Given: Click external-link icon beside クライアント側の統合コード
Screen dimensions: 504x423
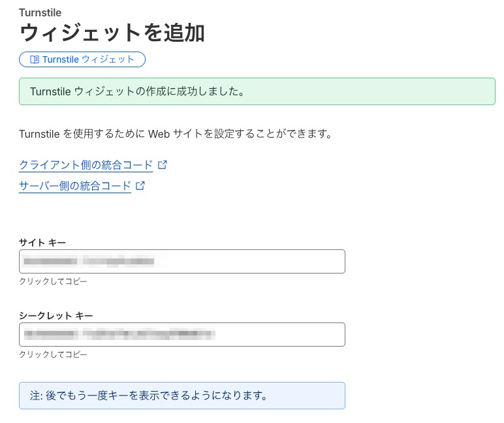Looking at the screenshot, I should click(163, 164).
